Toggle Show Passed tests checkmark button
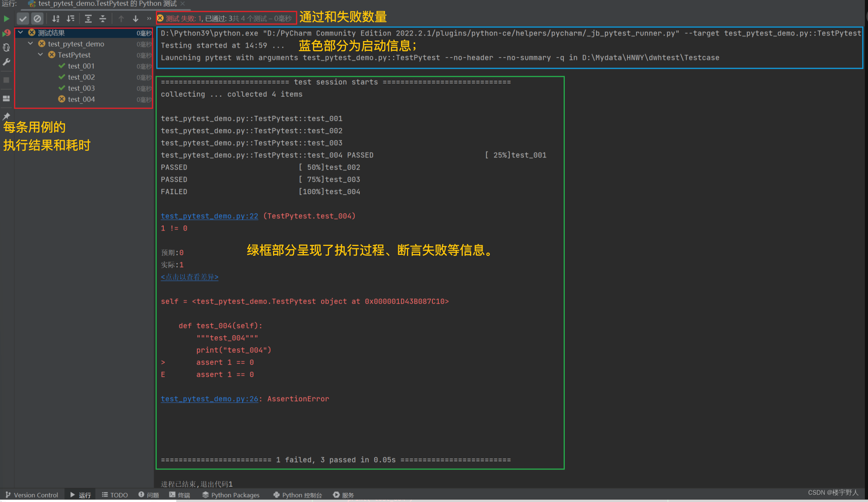 [23, 18]
